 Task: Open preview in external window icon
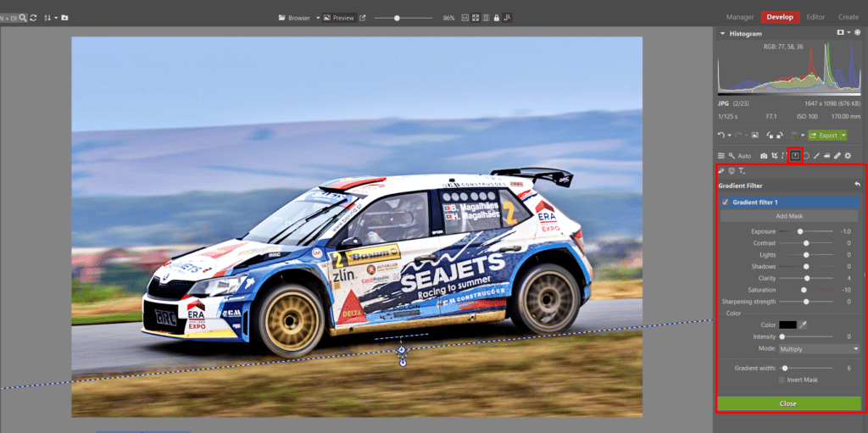coord(363,18)
